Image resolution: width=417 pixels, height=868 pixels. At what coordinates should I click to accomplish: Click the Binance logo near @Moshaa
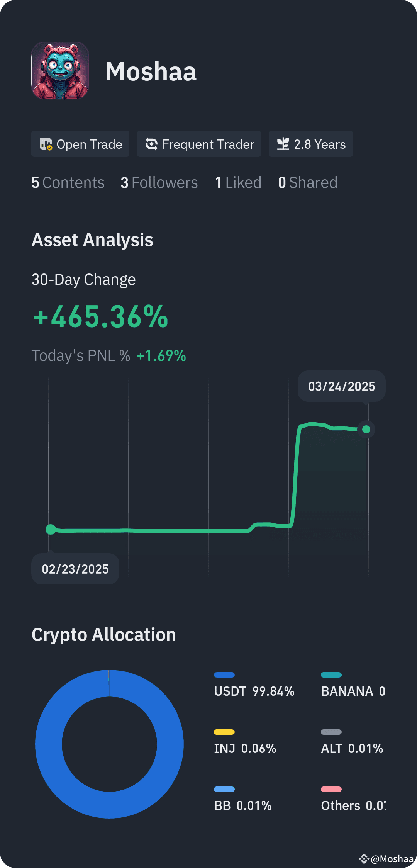[x=364, y=859]
